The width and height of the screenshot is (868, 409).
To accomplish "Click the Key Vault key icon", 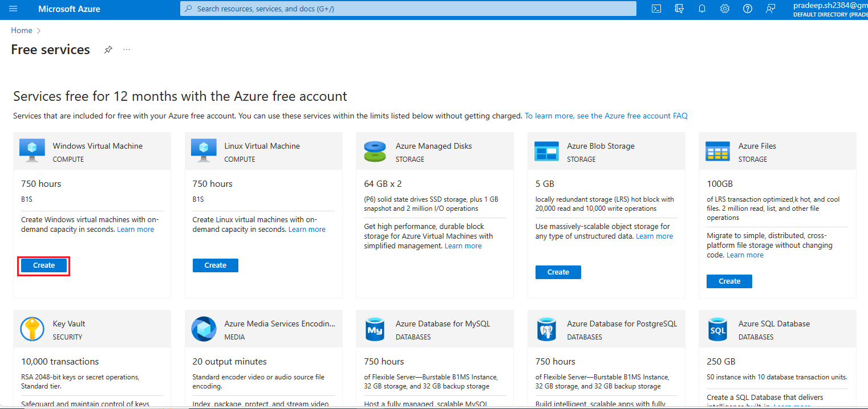I will [32, 329].
